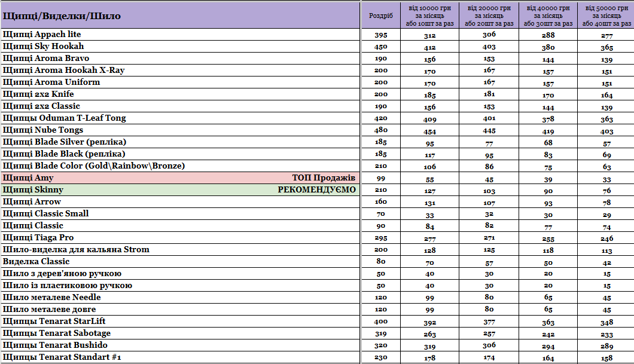Image resolution: width=634 pixels, height=364 pixels.
Task: Select the Щипці Appach lite row name
Action: [42, 35]
